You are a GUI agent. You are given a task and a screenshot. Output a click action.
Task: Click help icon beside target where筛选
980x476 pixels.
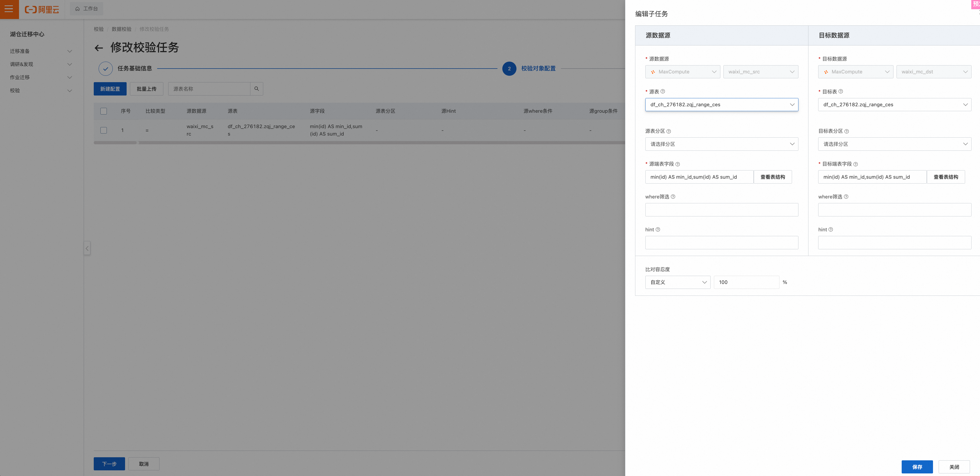(x=846, y=197)
